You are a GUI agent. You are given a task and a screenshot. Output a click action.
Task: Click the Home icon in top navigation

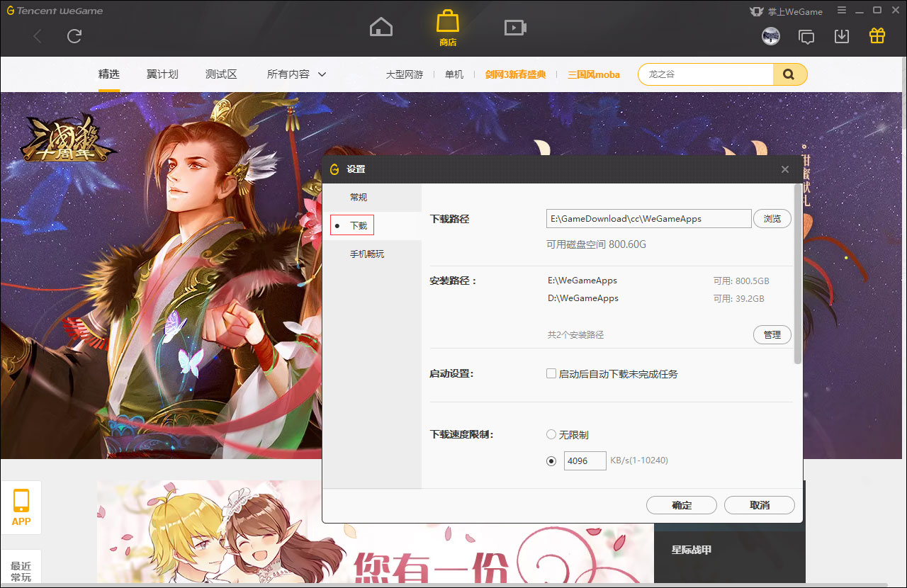pos(381,26)
